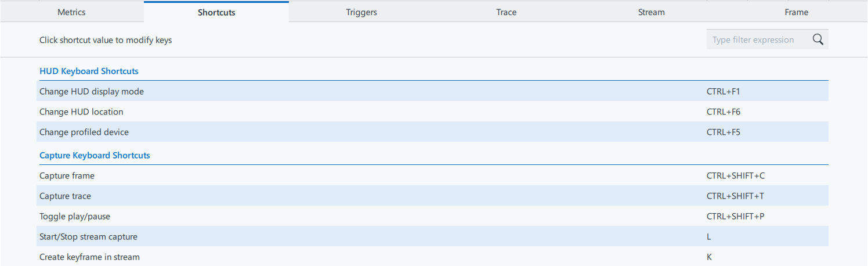Select the Shortcuts tab
Viewport: 868px width, 266px height.
click(216, 12)
